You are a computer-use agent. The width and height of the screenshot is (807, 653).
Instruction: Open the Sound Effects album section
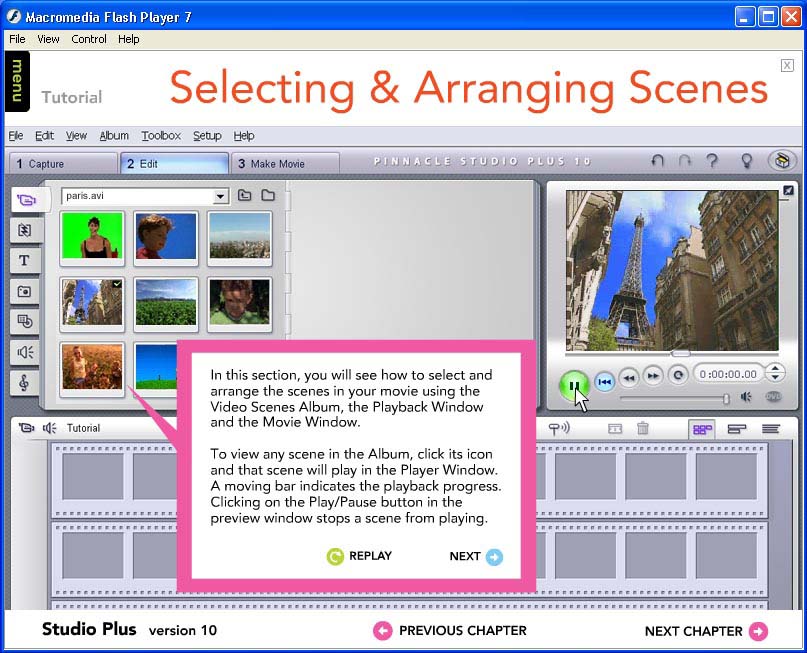click(24, 352)
